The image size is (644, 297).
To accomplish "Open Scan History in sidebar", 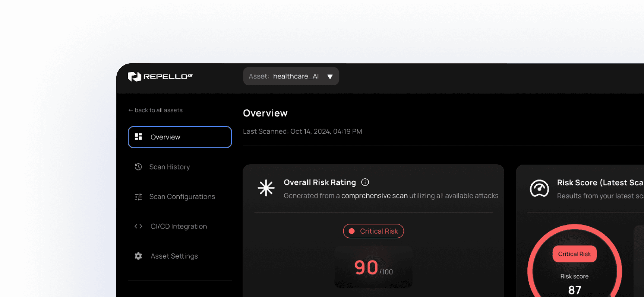I will [x=170, y=167].
